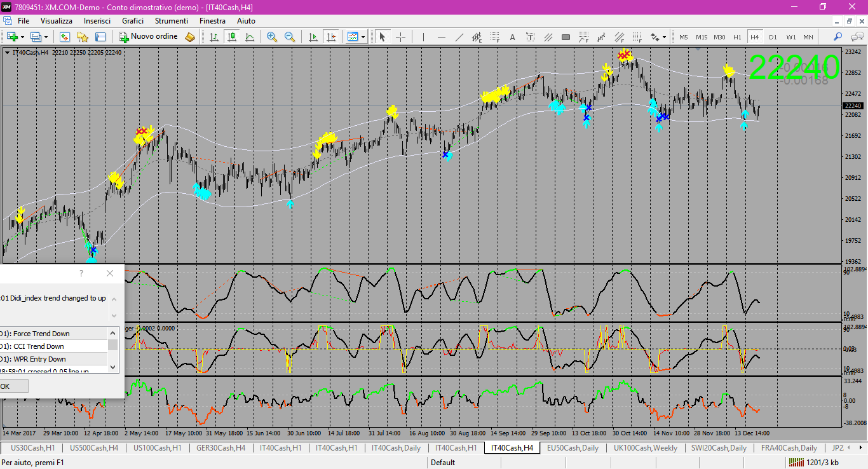Zoom out of the chart
868x469 pixels.
[x=290, y=37]
